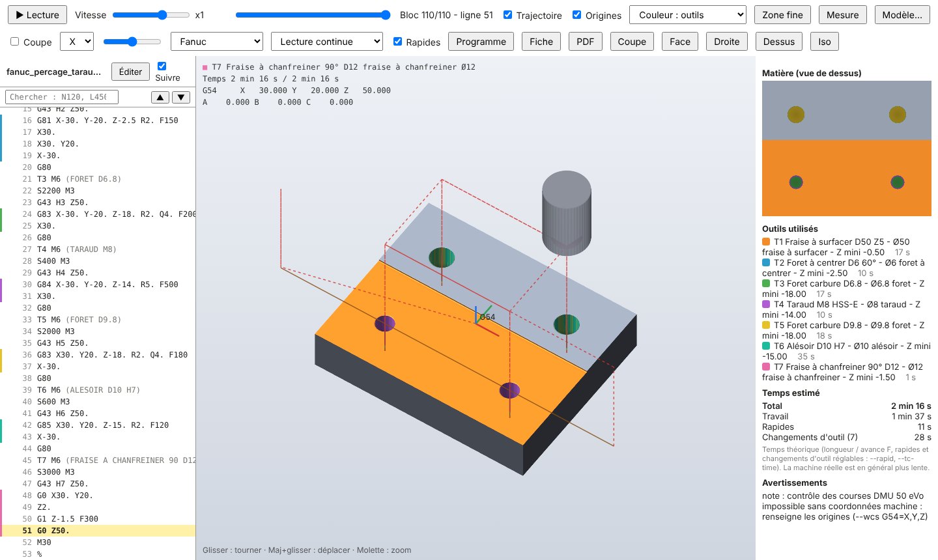Click the block progress slider

[313, 15]
